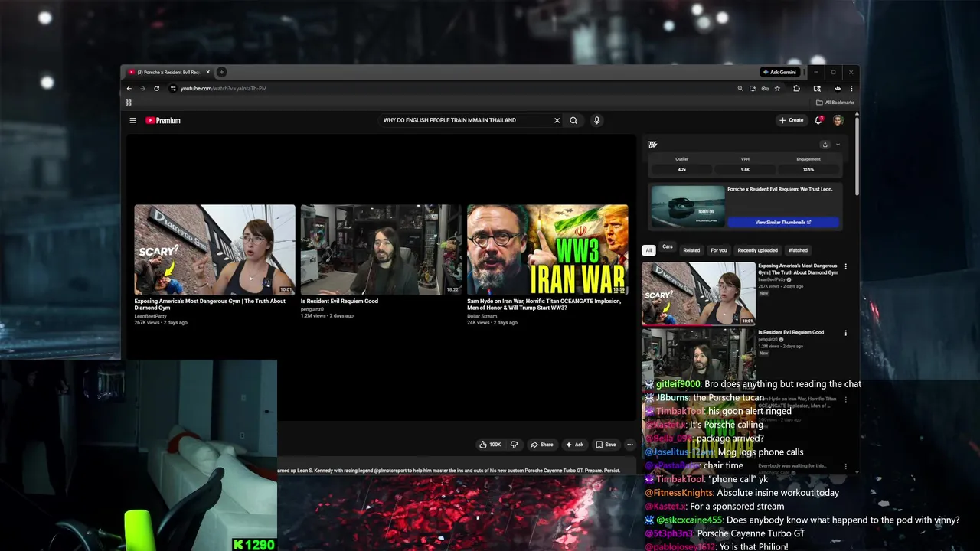Dislike the video
The image size is (980, 551).
coord(514,445)
